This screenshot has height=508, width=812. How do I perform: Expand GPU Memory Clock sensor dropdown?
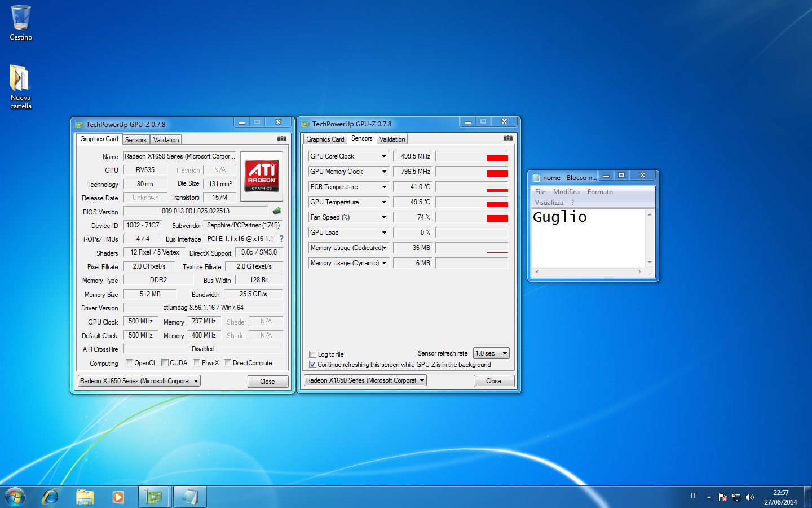point(384,172)
